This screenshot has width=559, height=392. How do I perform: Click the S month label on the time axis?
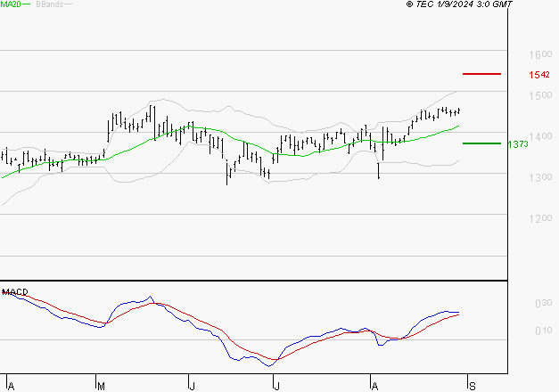click(x=473, y=387)
